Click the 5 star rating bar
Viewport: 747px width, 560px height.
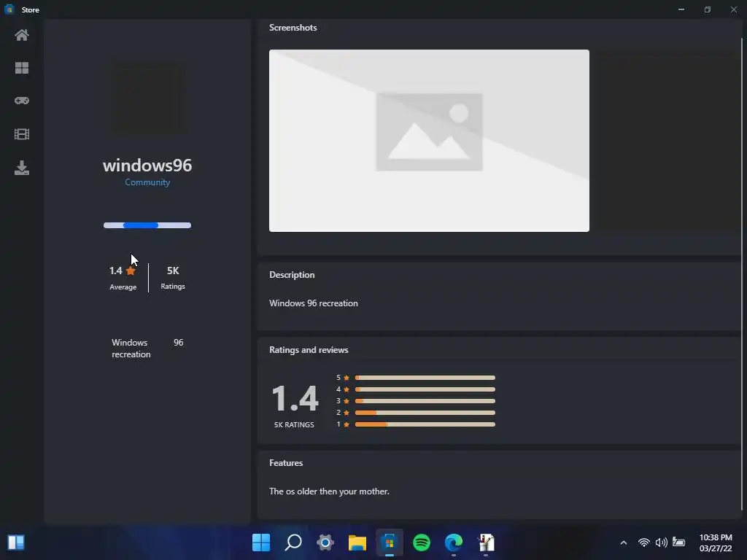425,378
